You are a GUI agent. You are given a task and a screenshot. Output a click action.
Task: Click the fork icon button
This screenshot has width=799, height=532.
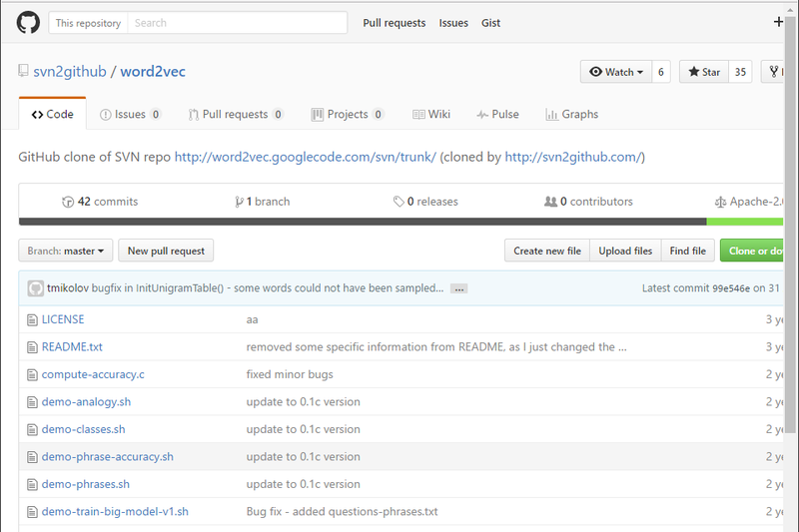coord(772,72)
